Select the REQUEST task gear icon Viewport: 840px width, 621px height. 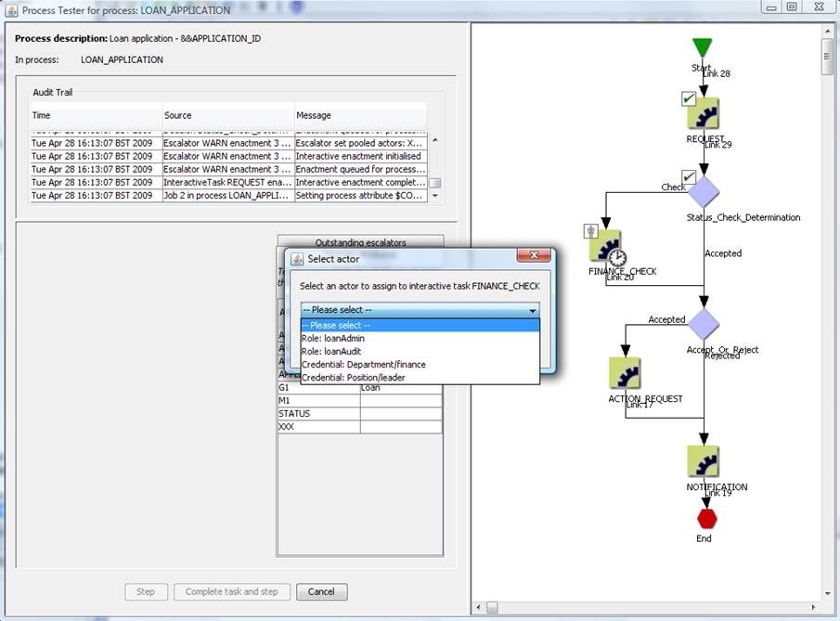[703, 113]
